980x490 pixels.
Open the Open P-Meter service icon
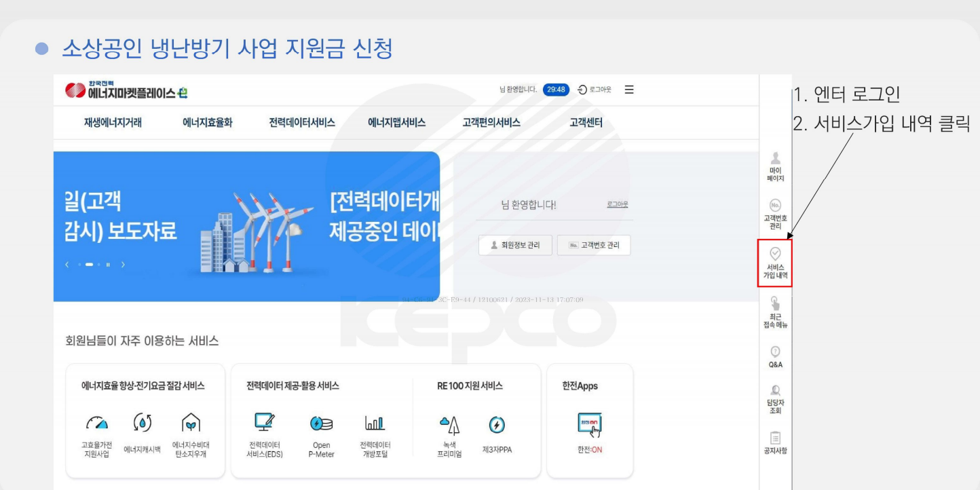click(321, 435)
